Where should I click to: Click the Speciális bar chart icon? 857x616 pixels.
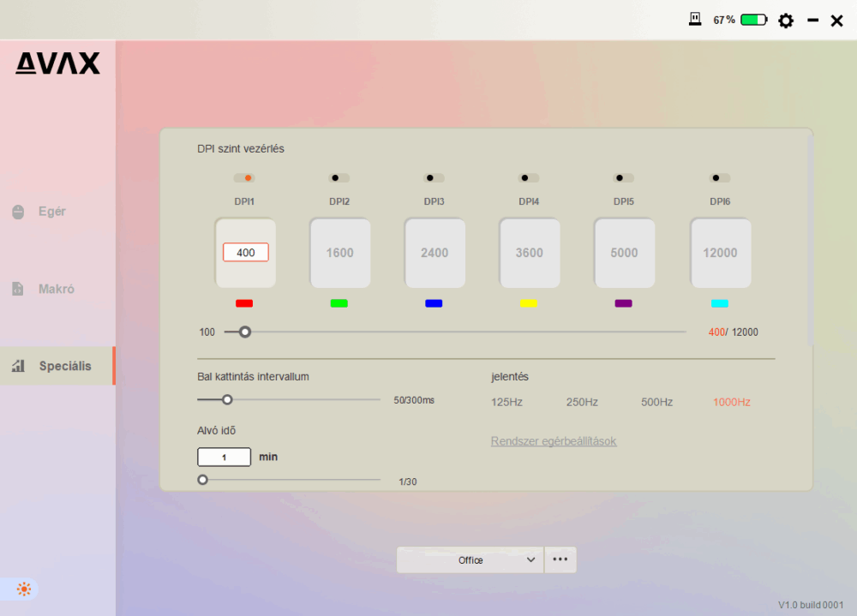[x=18, y=366]
